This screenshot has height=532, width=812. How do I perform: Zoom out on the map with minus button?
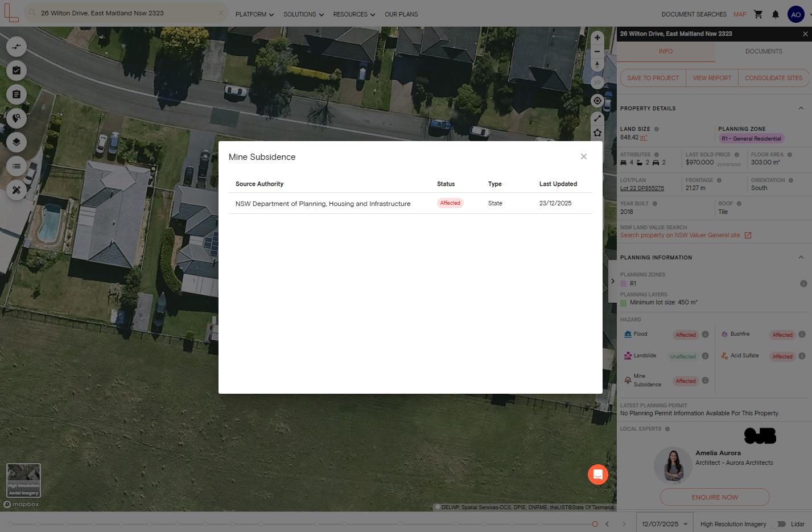pyautogui.click(x=597, y=51)
